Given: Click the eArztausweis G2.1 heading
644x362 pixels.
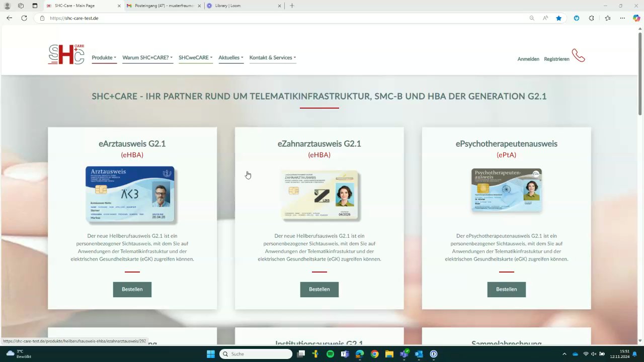Looking at the screenshot, I should [x=132, y=144].
